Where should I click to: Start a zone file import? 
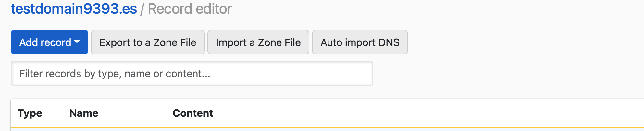pyautogui.click(x=258, y=42)
